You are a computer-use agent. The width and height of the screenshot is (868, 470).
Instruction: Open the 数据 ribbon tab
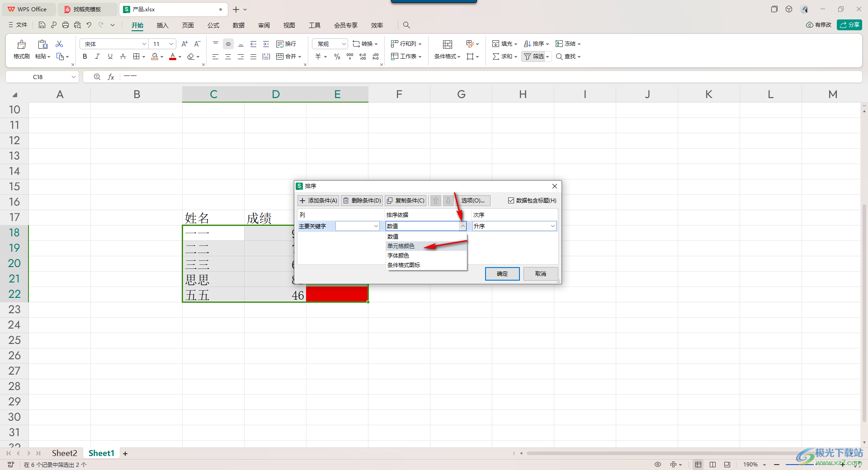(239, 25)
